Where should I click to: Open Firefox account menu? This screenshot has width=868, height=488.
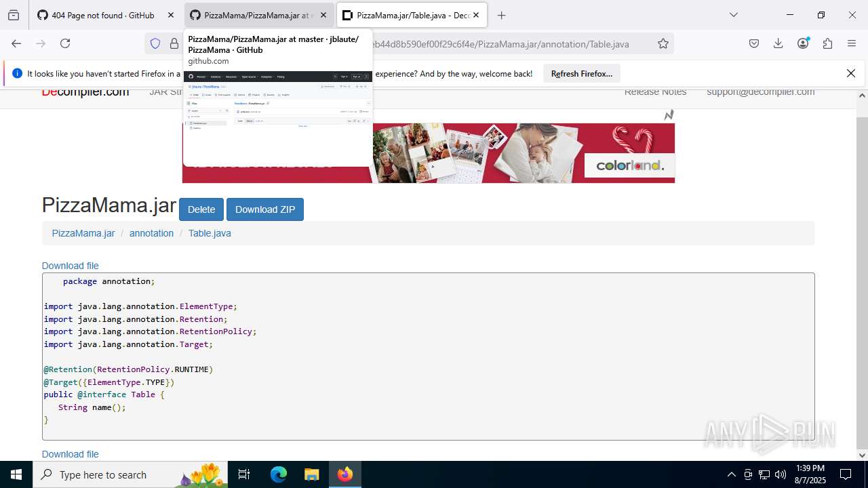804,43
